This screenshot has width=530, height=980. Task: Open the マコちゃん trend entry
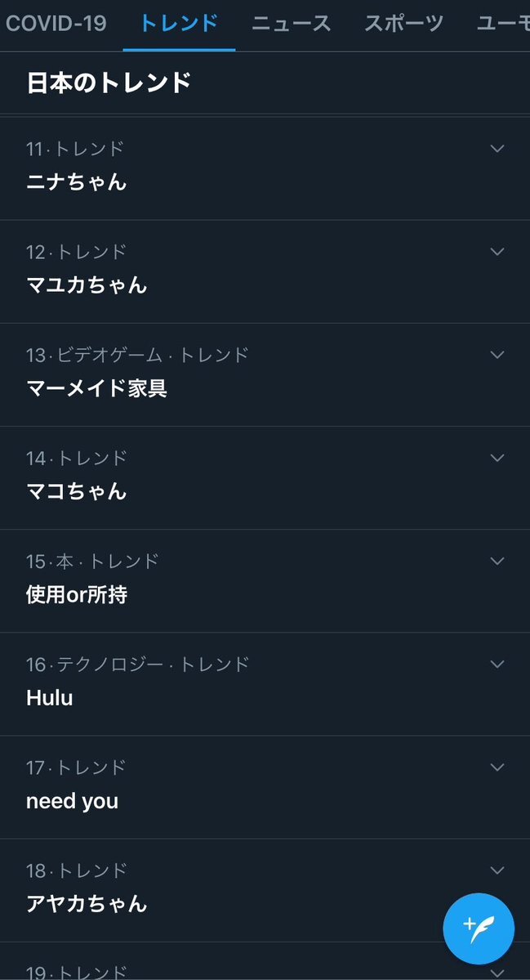pos(265,478)
